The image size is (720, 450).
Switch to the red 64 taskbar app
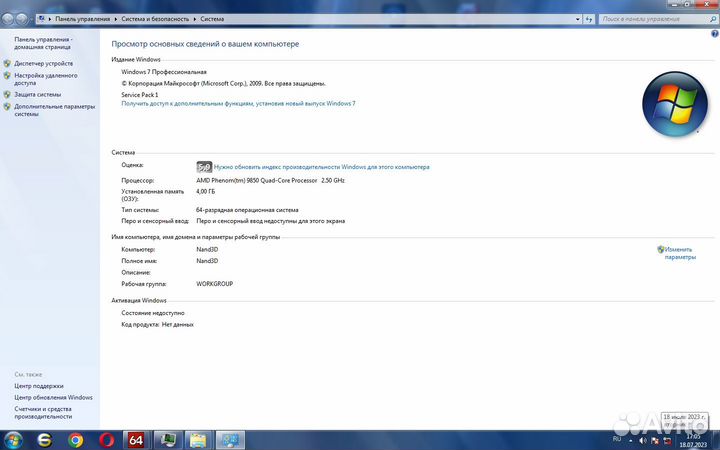point(135,440)
